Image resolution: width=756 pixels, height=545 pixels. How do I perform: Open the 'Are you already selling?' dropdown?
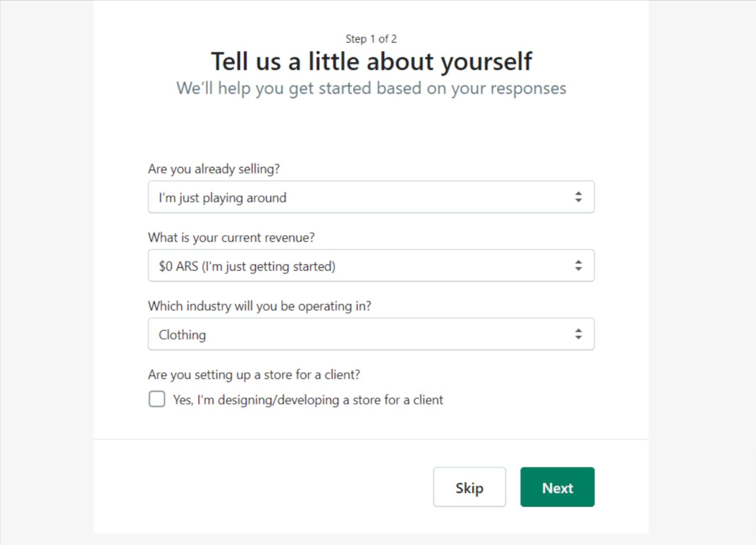371,197
